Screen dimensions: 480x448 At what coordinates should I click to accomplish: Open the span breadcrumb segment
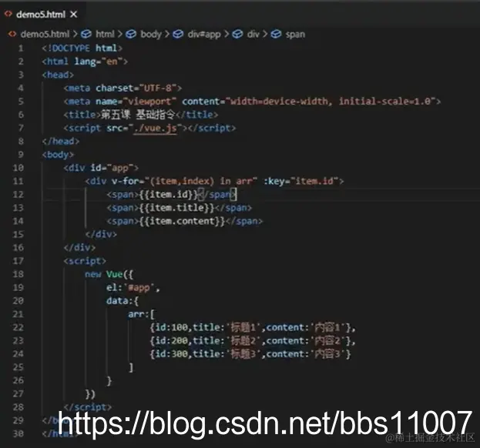pos(295,34)
